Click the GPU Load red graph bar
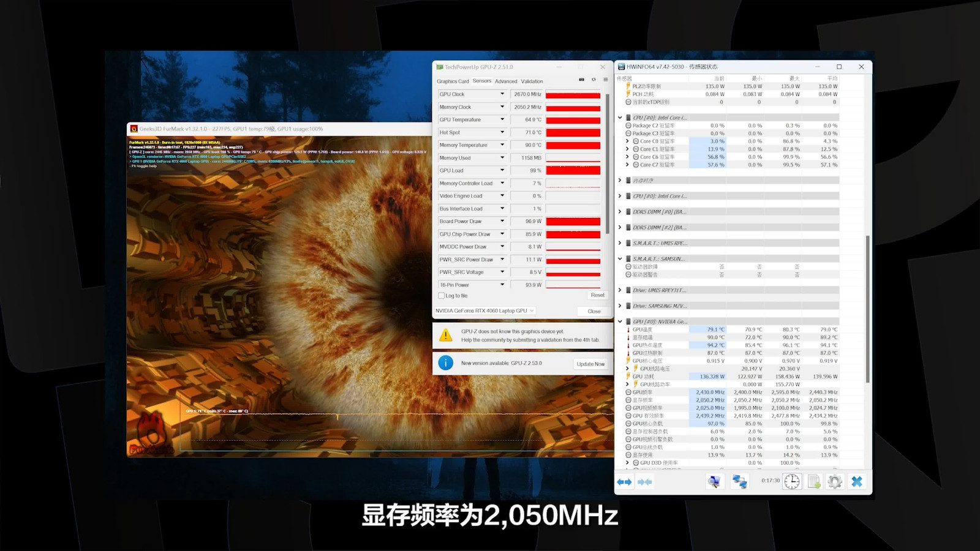 573,171
